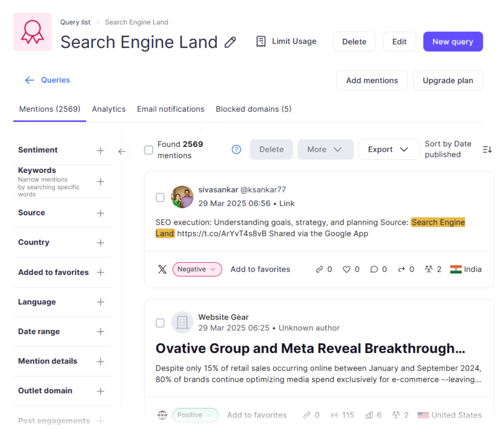
Task: Expand the Sentiment filter section
Action: [x=100, y=150]
